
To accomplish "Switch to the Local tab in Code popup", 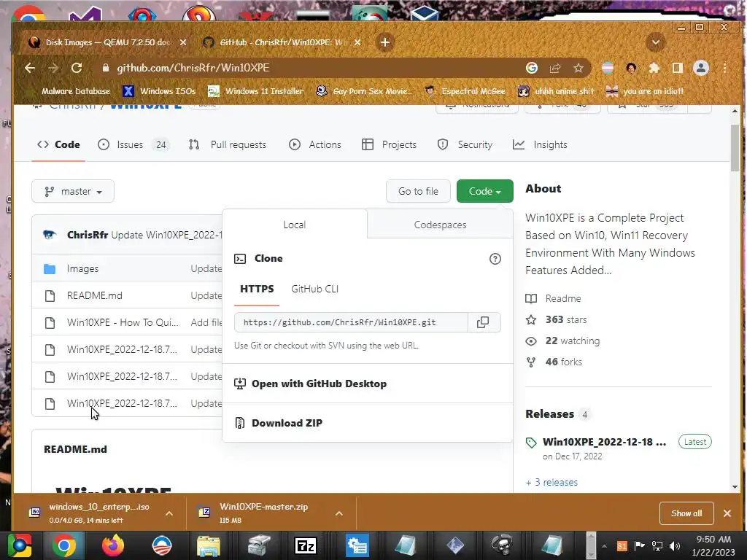I will (x=295, y=225).
